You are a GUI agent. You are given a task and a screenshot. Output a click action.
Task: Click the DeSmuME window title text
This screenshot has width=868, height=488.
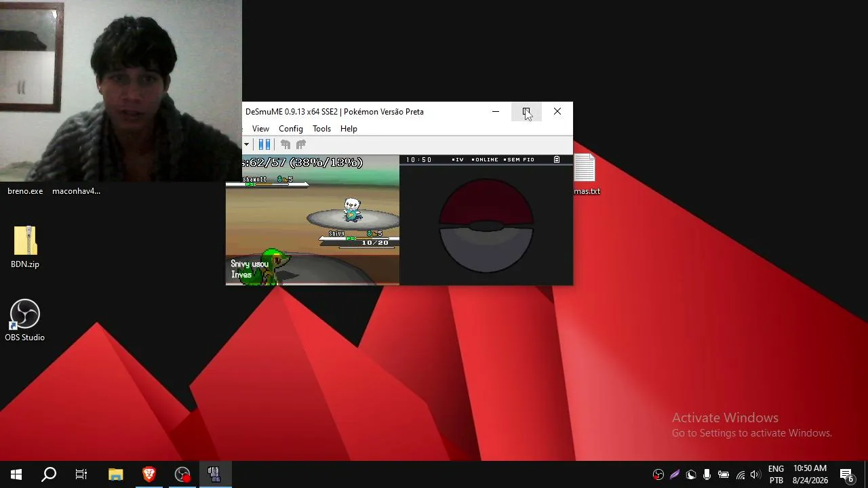[334, 112]
